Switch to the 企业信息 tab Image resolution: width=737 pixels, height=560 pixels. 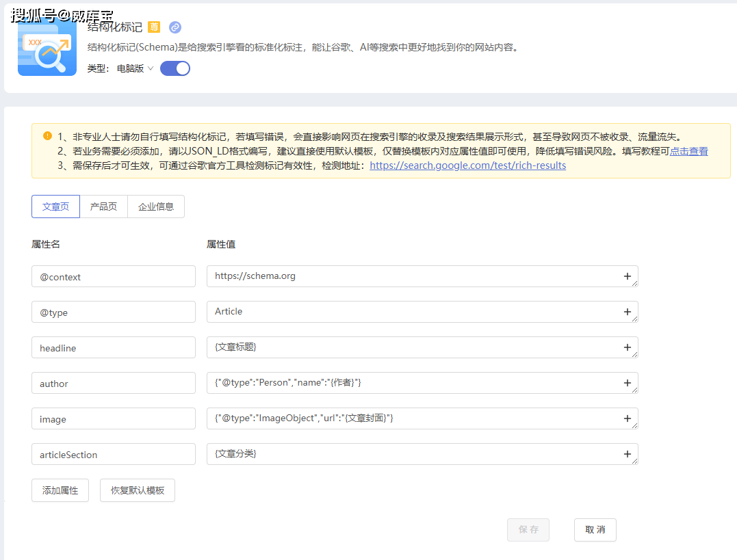click(156, 206)
